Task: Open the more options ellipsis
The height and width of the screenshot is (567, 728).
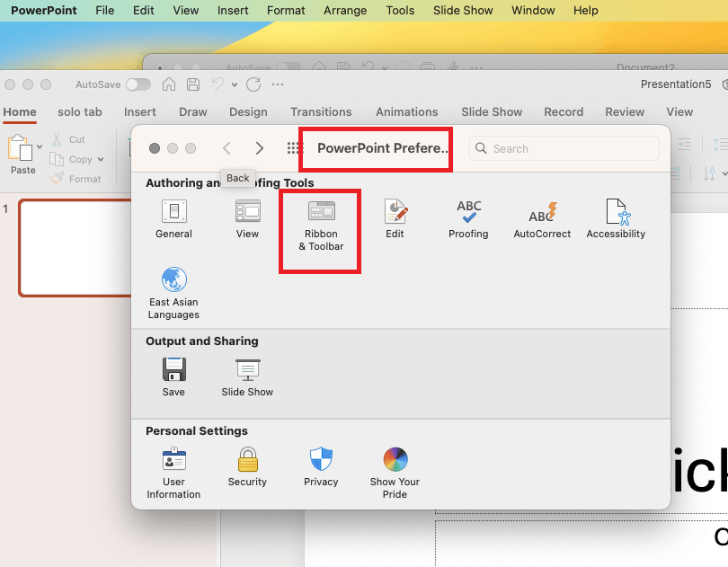Action: coord(278,84)
